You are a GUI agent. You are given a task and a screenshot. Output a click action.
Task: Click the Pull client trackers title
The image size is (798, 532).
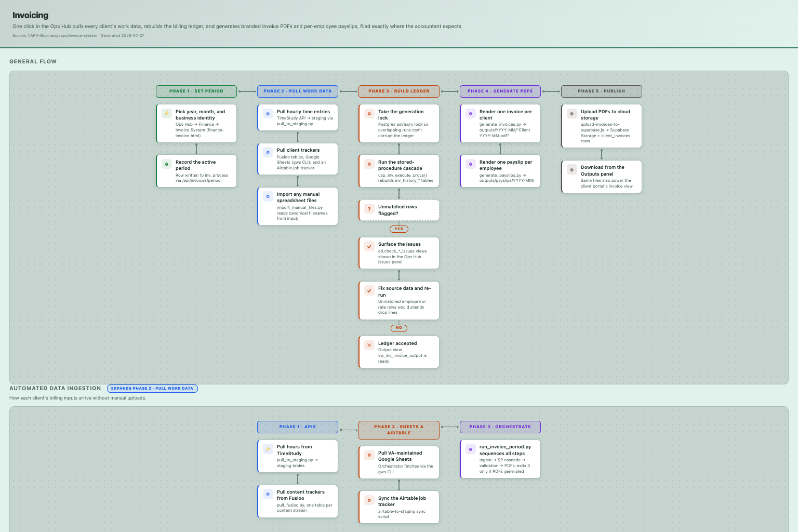tap(298, 150)
